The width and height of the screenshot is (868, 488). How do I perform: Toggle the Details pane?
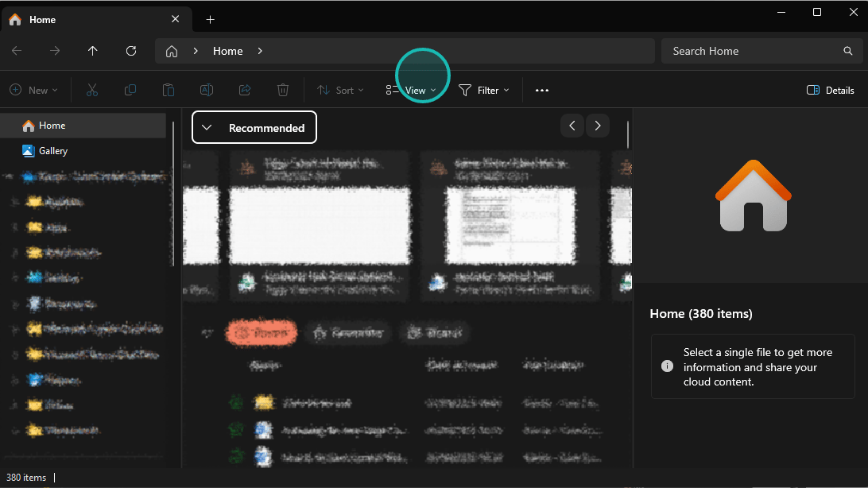[831, 90]
